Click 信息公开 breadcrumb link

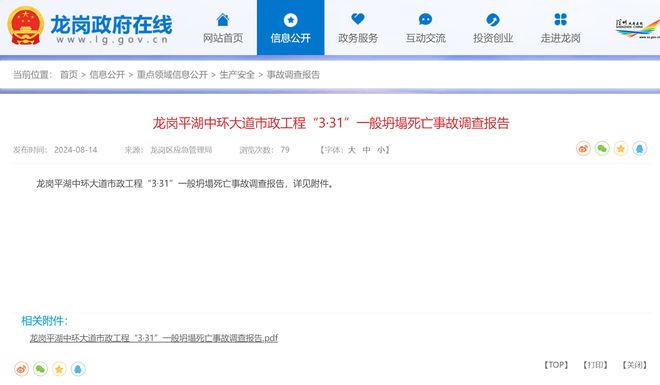point(107,74)
